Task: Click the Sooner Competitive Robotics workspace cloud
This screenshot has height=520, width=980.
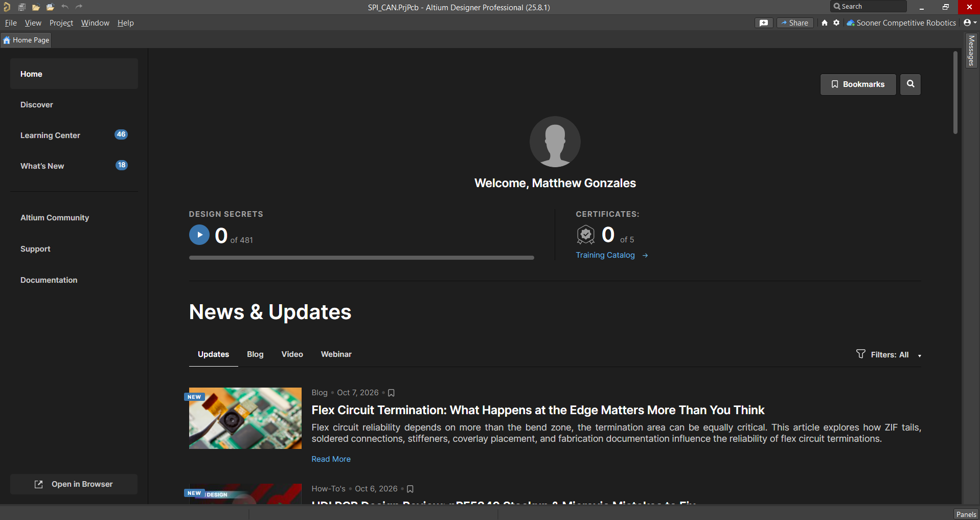Action: point(901,23)
